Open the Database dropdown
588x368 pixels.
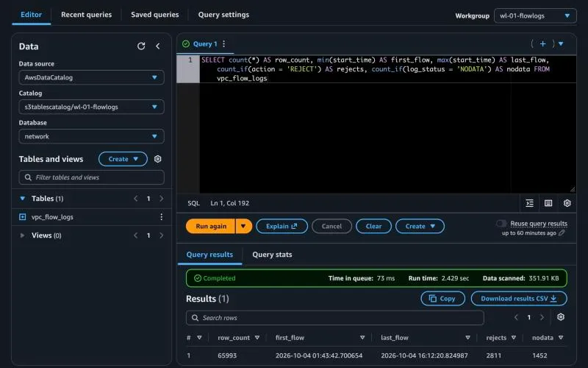[x=91, y=136]
